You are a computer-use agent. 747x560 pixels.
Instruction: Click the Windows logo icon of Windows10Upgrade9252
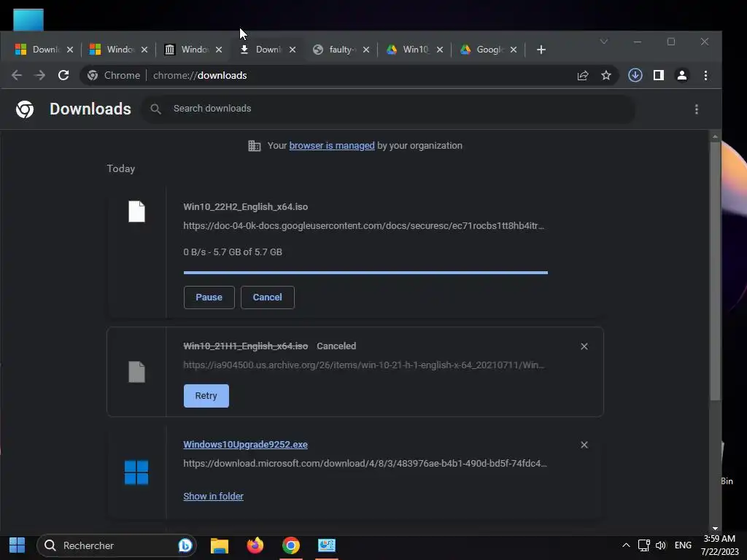[x=136, y=472]
